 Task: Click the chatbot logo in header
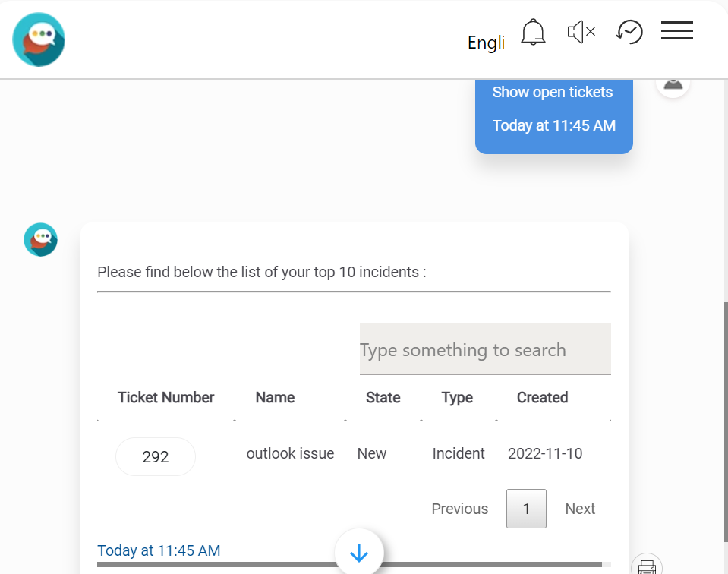click(39, 39)
